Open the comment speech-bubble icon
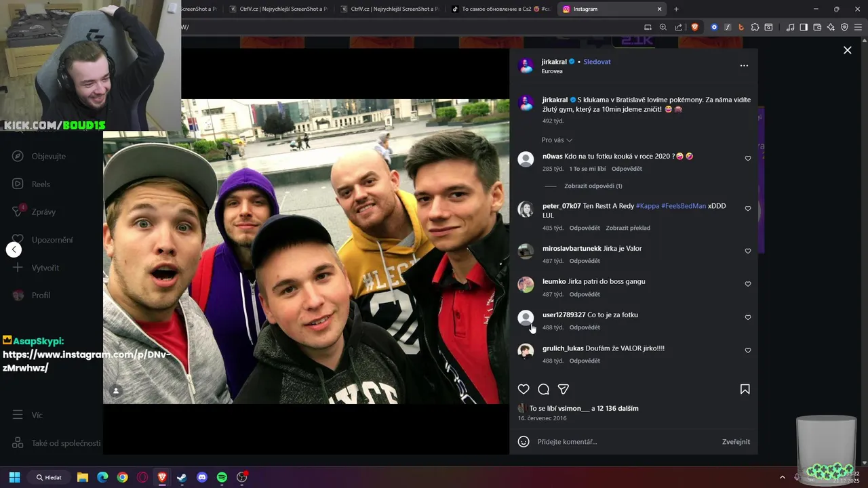 (543, 389)
